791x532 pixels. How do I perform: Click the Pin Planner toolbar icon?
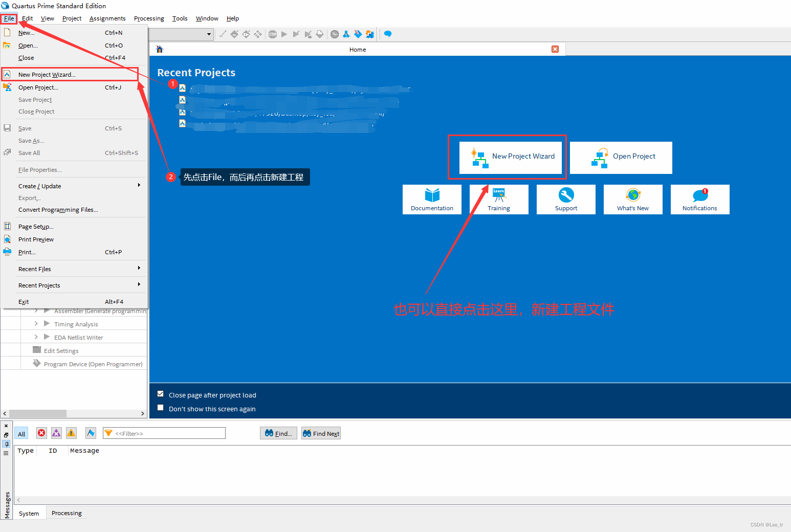click(x=246, y=34)
